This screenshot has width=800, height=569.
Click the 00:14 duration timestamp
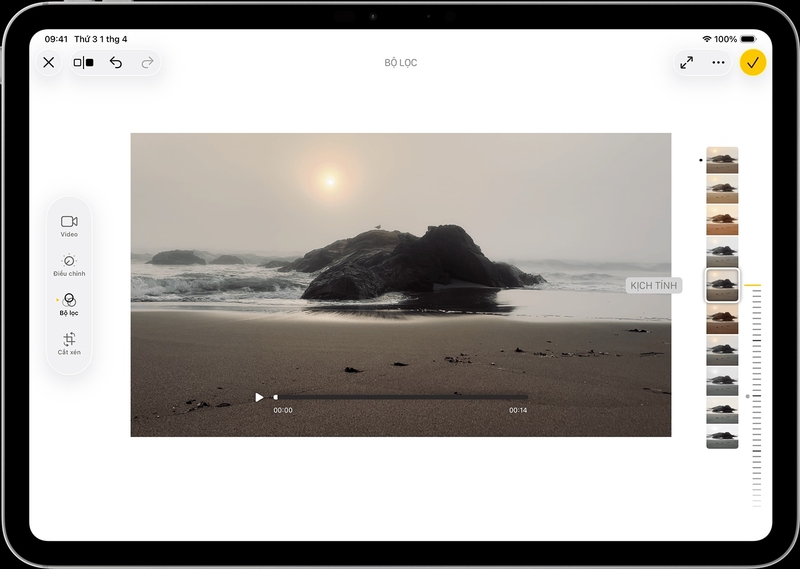click(518, 410)
